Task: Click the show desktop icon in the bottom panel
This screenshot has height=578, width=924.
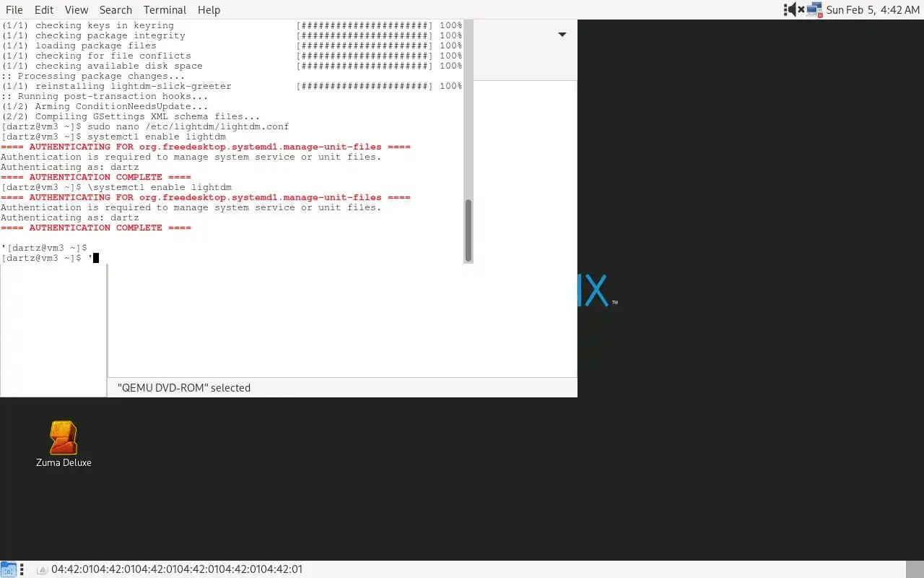Action: pyautogui.click(x=8, y=569)
